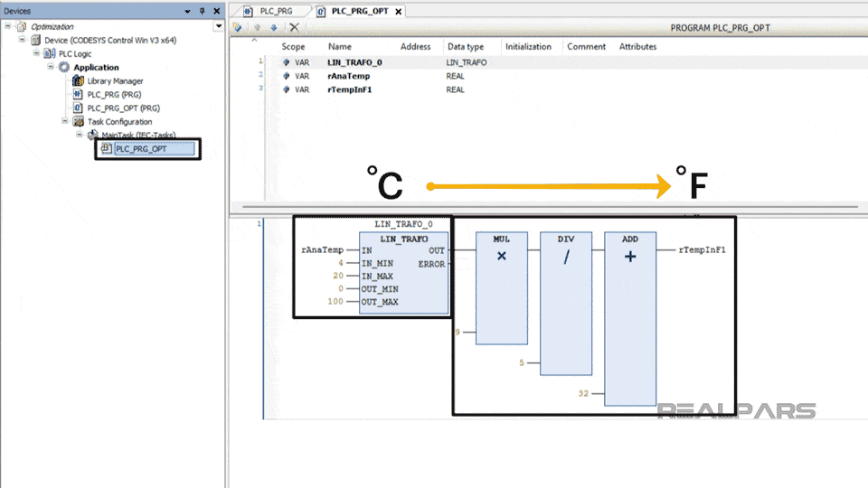The image size is (868, 488).
Task: Select the rTempInF1 variable name cell
Action: tap(350, 89)
